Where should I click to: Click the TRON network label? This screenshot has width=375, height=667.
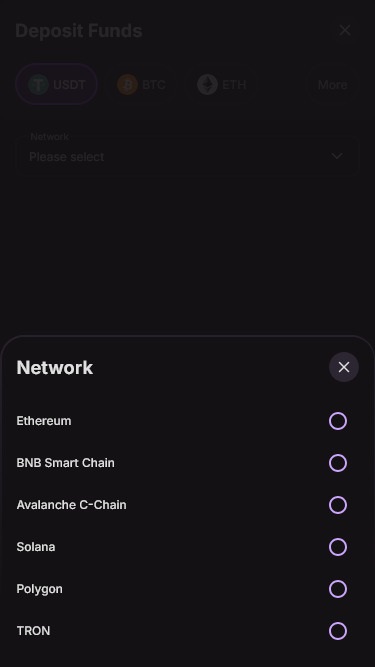point(33,630)
